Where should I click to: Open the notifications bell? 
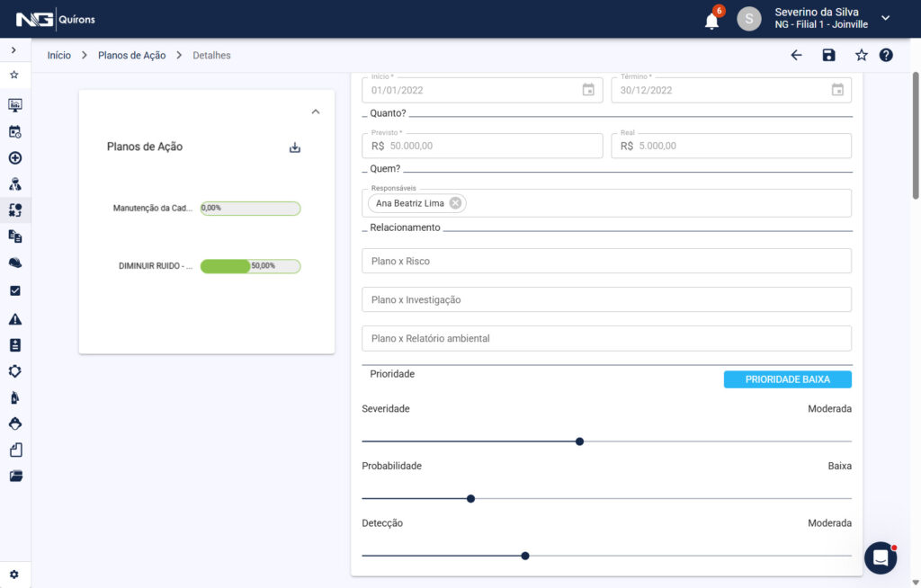(711, 22)
